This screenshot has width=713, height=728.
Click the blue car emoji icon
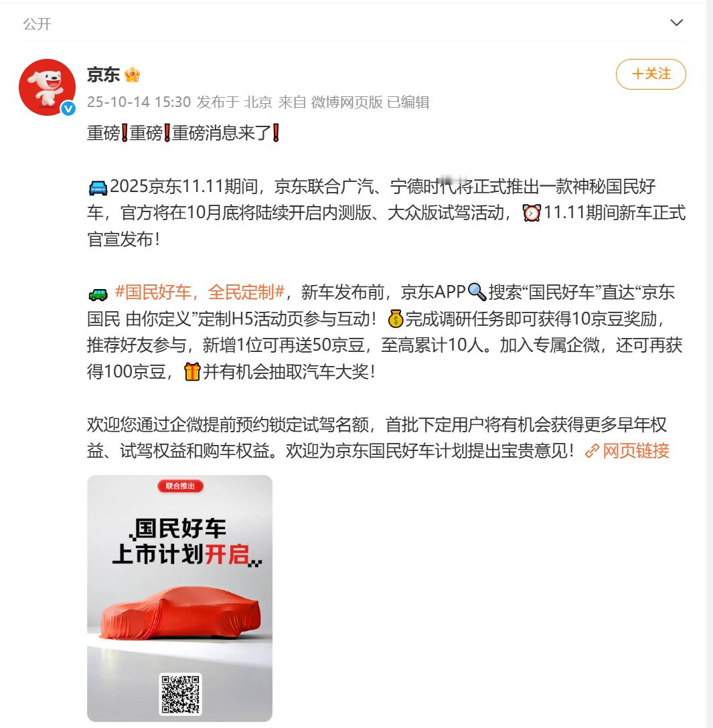(x=98, y=187)
